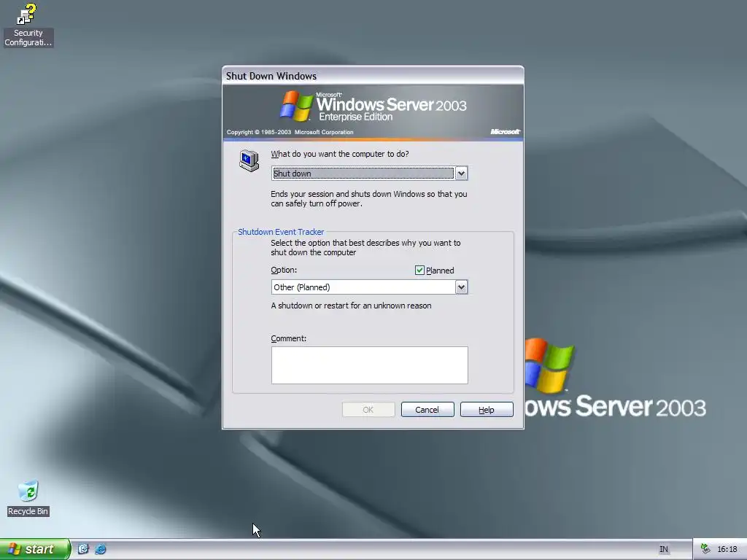Click the IN language indicator in taskbar
747x560 pixels.
coord(663,550)
